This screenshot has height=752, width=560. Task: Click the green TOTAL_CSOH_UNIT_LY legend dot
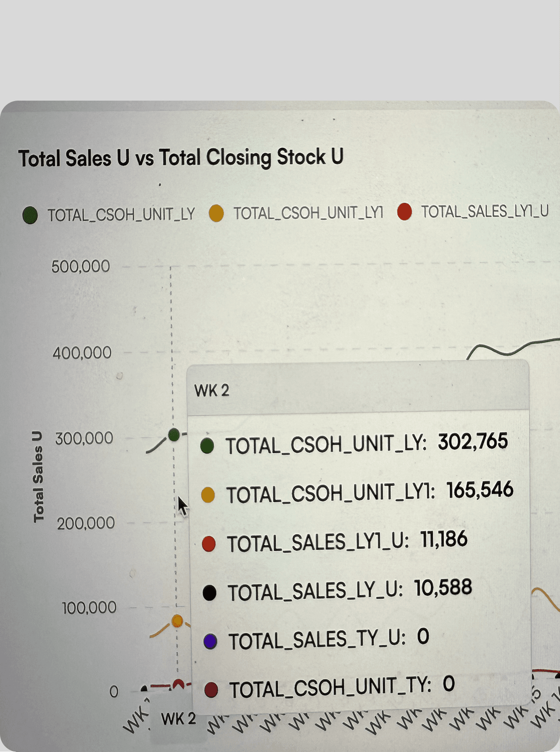click(x=30, y=215)
